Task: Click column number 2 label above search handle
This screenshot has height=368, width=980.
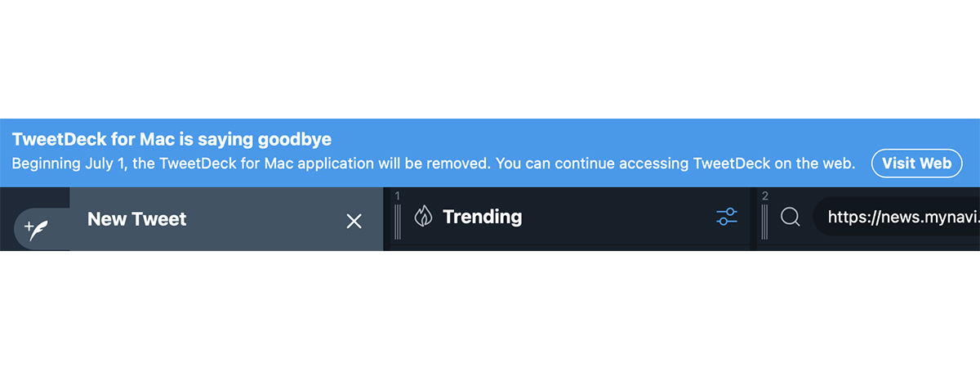Action: [x=765, y=196]
